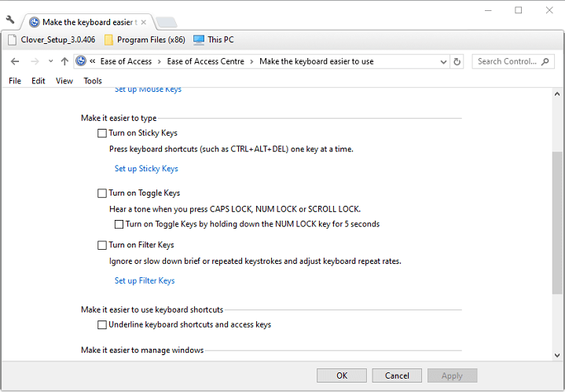Image resolution: width=565 pixels, height=392 pixels.
Task: Open the View menu
Action: point(64,81)
